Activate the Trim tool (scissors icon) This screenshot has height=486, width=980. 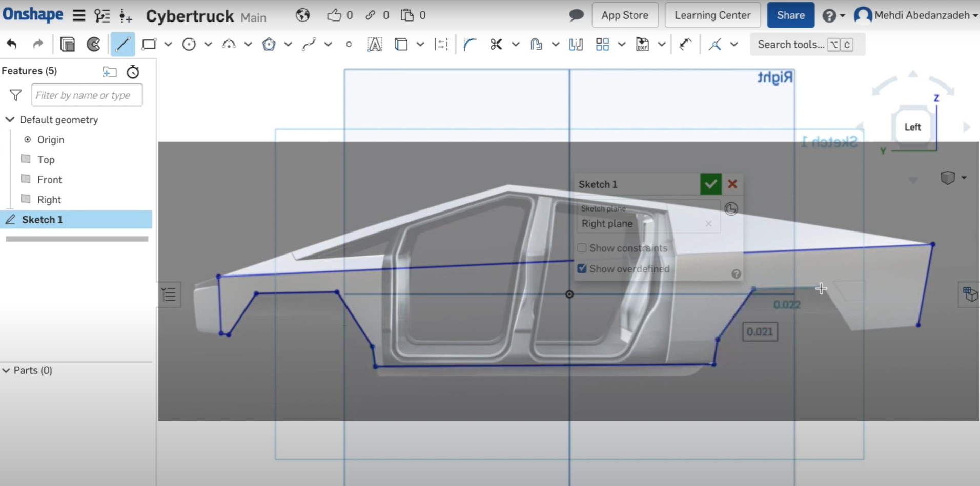495,44
